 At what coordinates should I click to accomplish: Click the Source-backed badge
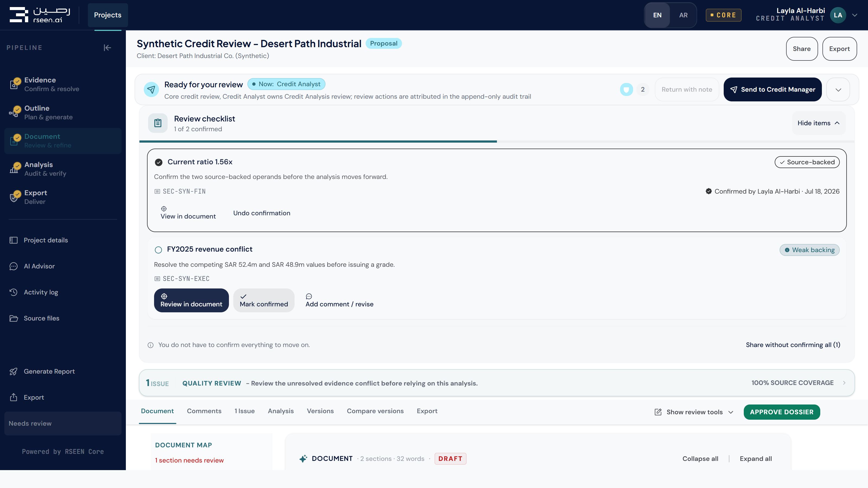tap(807, 162)
